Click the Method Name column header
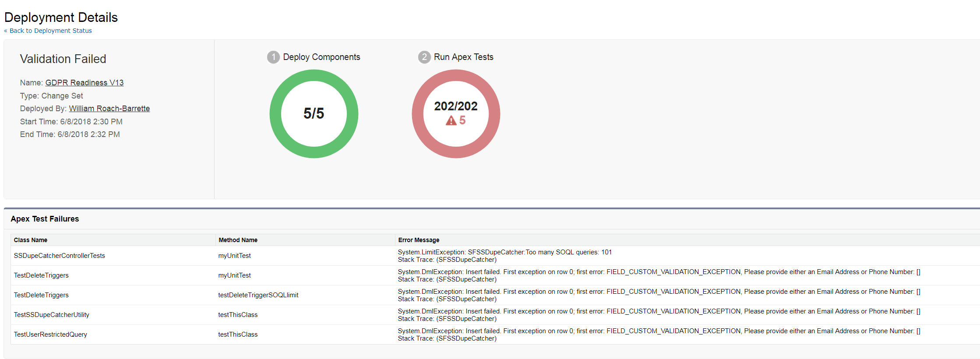The height and width of the screenshot is (359, 980). [238, 240]
